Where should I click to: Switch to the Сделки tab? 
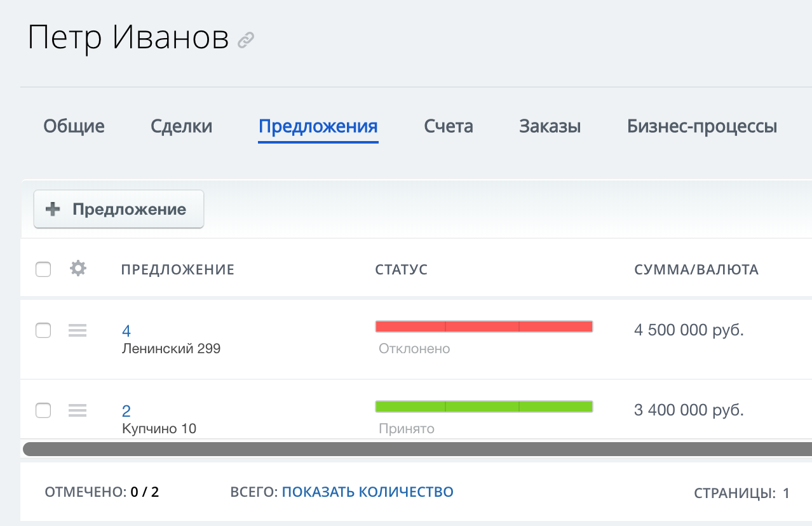coord(182,126)
